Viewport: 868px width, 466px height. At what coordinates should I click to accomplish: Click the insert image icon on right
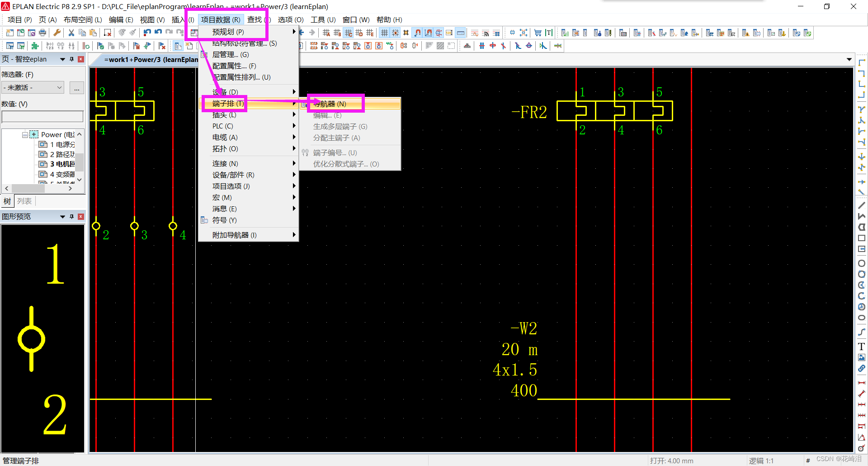click(862, 357)
